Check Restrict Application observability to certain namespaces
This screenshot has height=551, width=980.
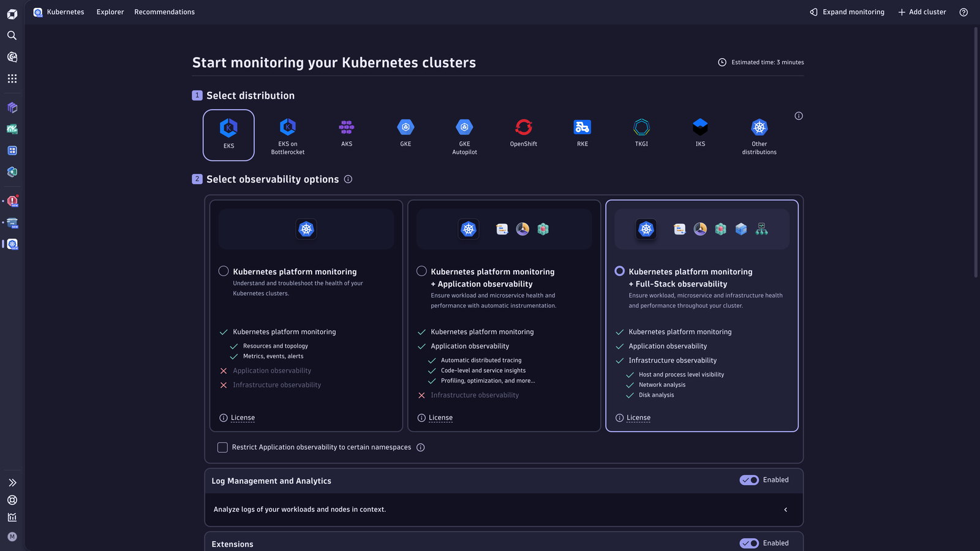[x=222, y=448]
